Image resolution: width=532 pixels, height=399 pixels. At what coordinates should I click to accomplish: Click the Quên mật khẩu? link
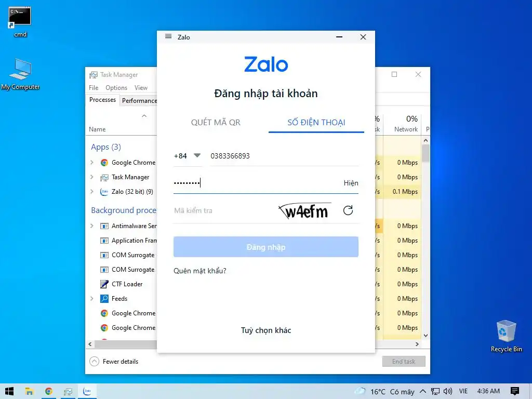click(200, 271)
